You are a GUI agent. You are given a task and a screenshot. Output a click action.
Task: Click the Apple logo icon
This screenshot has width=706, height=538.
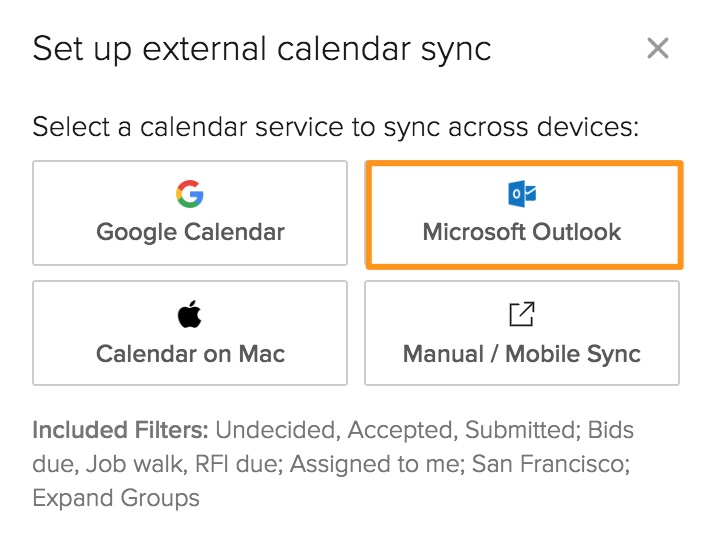[x=190, y=316]
